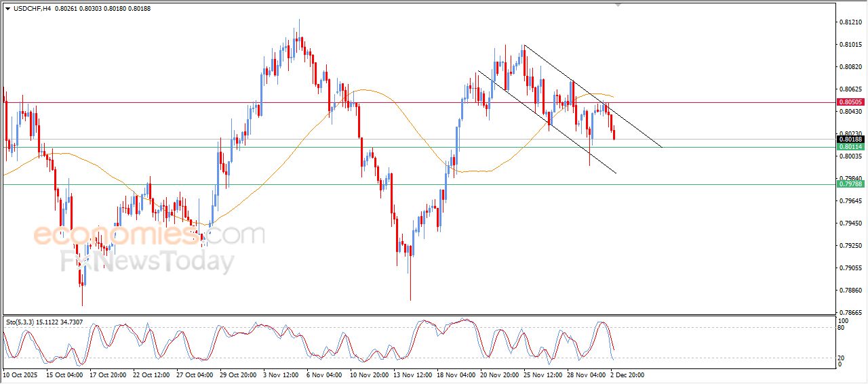
Task: Select the upper descending channel trendline
Action: 590,93
